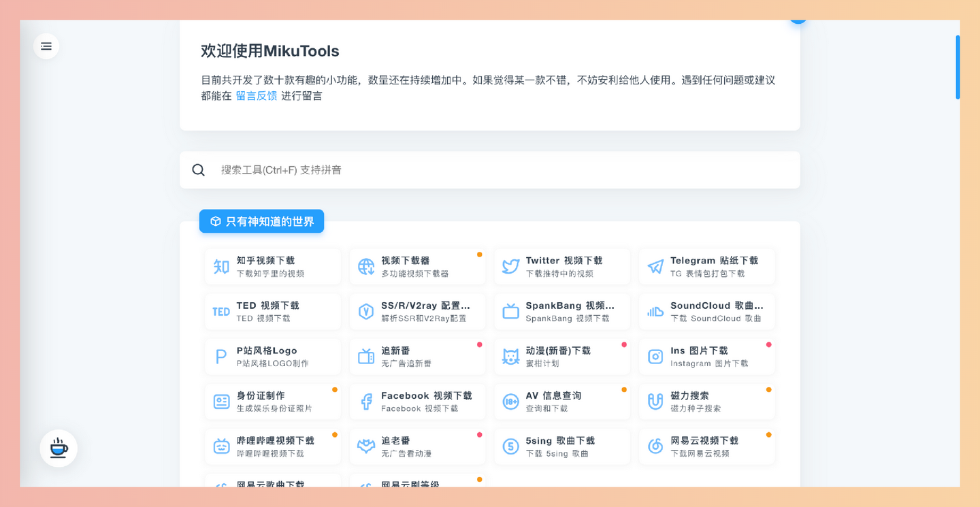
Task: Open Twitter 视频下载 tool
Action: point(562,266)
